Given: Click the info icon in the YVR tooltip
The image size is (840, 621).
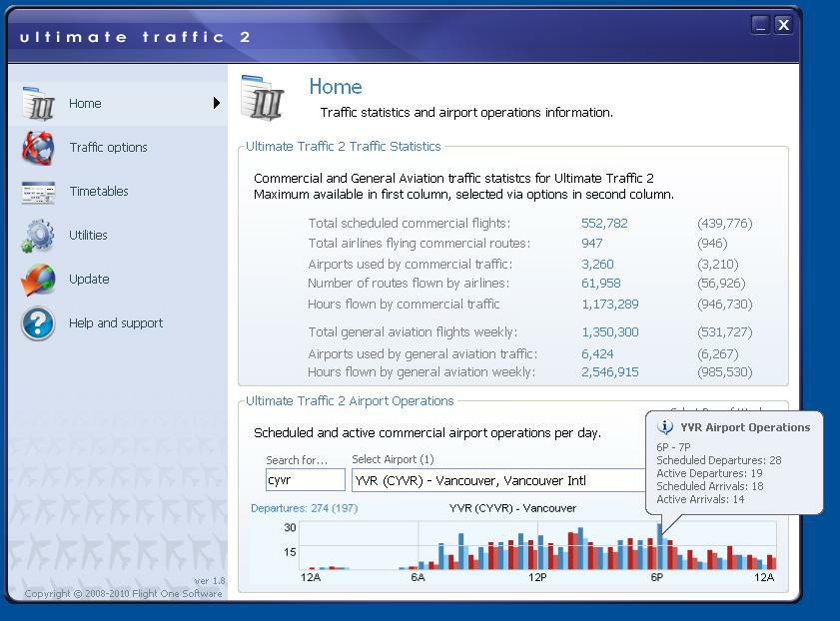Looking at the screenshot, I should (x=666, y=427).
